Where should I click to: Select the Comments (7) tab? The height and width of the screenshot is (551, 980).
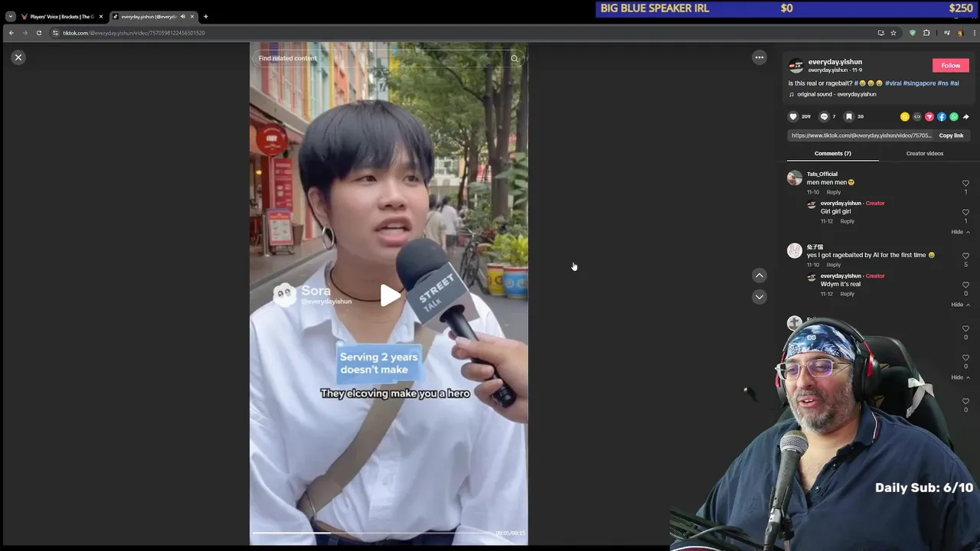[832, 153]
